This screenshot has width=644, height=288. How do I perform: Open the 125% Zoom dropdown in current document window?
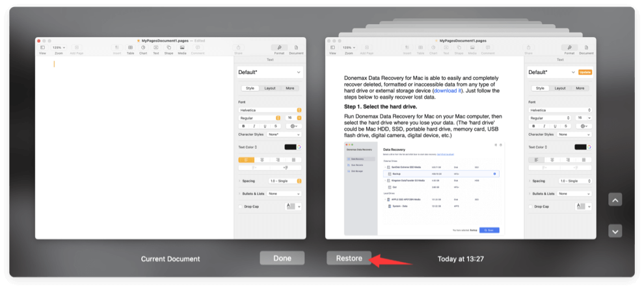click(x=59, y=47)
